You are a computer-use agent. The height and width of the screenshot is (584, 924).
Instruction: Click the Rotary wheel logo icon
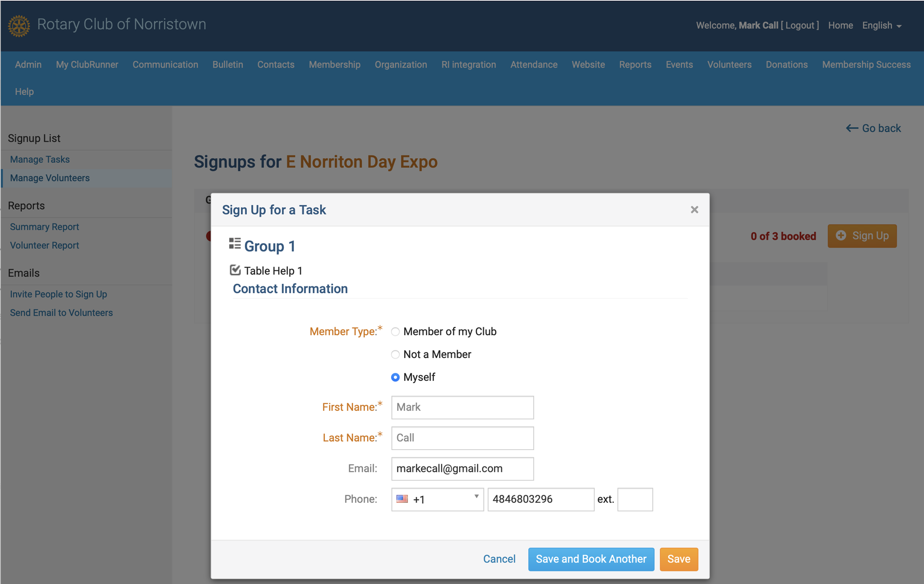(19, 25)
